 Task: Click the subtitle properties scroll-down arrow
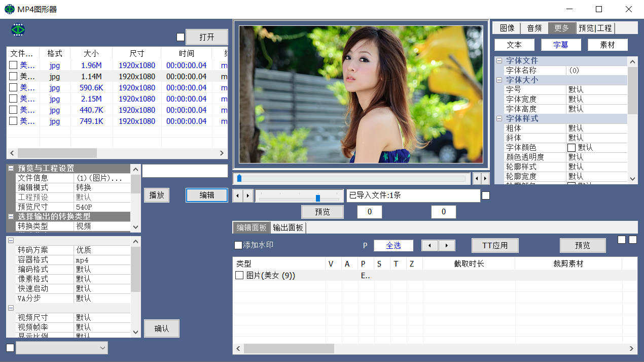click(632, 179)
